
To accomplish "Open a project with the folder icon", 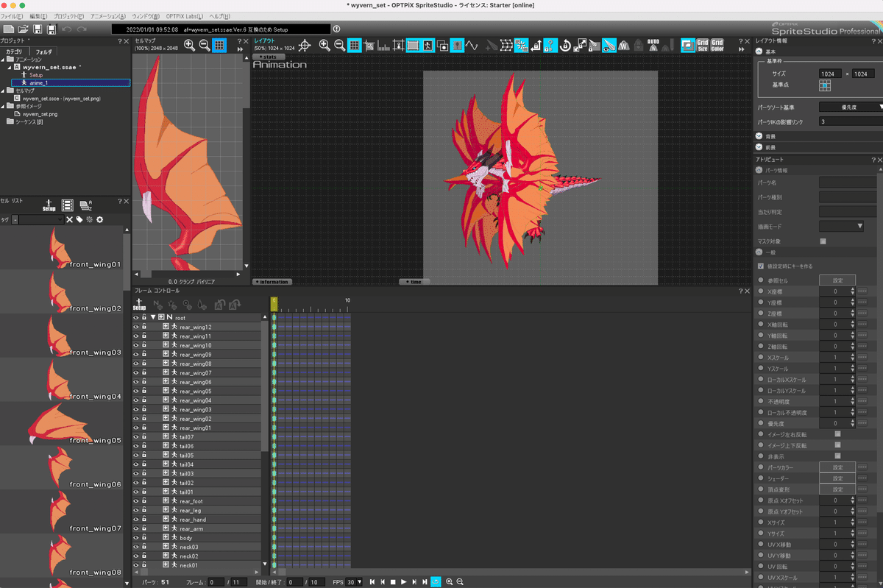I will (x=23, y=29).
